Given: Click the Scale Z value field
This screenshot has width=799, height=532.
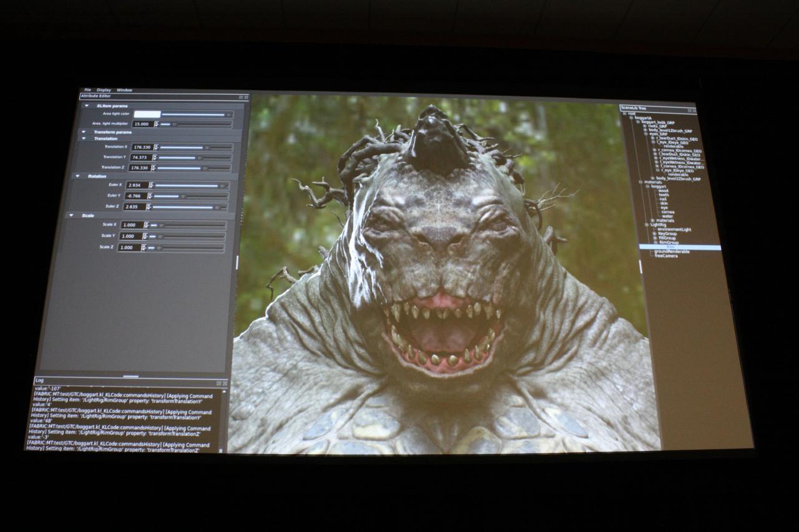Looking at the screenshot, I should click(x=130, y=247).
